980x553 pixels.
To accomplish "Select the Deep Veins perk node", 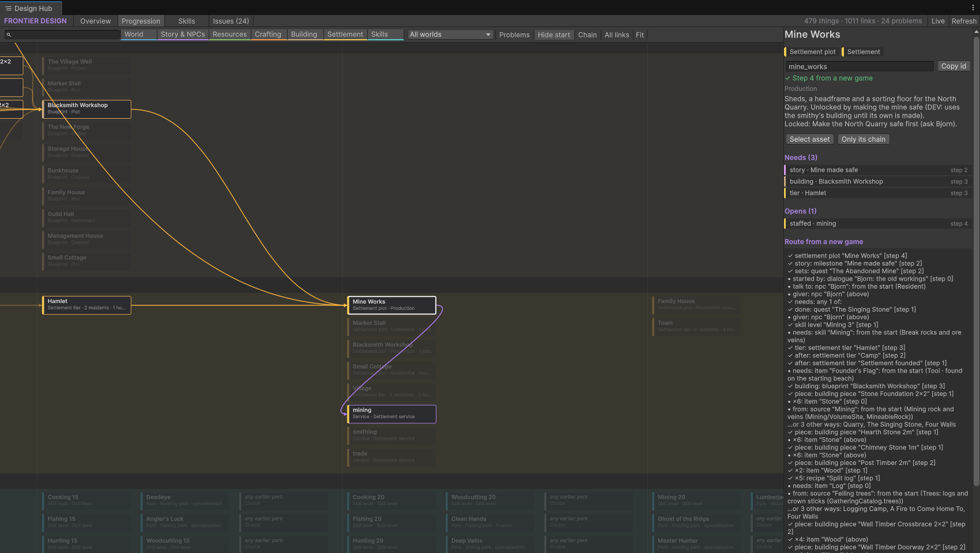I will point(490,544).
